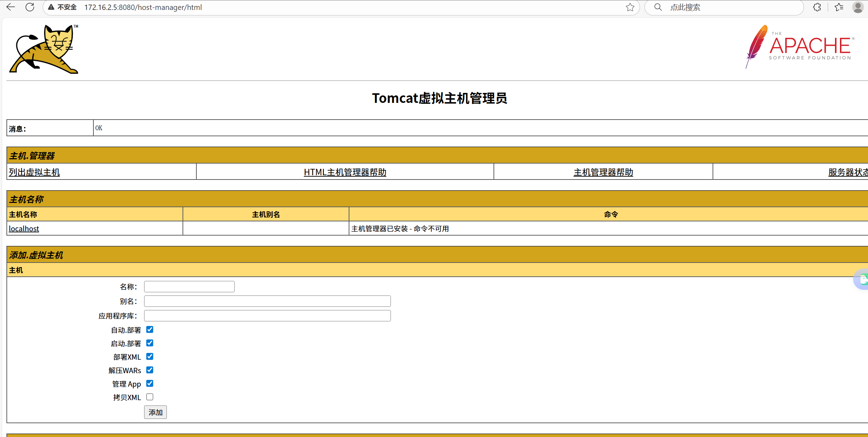Click the localhost host link
Image resolution: width=868 pixels, height=437 pixels.
point(24,228)
